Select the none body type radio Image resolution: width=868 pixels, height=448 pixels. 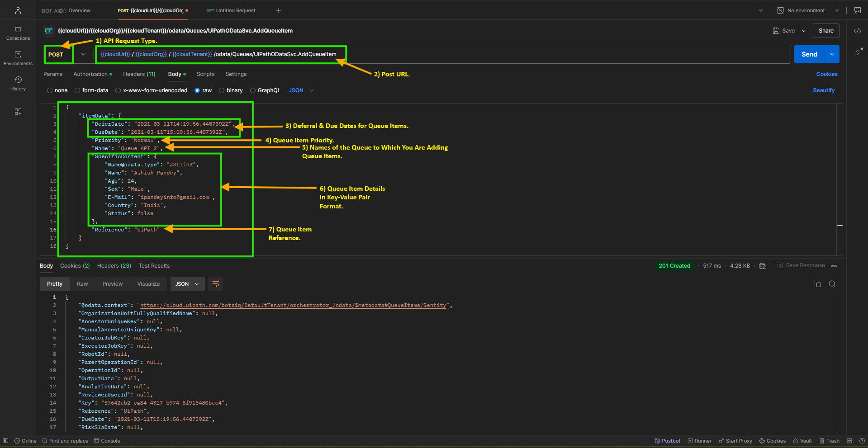tap(50, 90)
